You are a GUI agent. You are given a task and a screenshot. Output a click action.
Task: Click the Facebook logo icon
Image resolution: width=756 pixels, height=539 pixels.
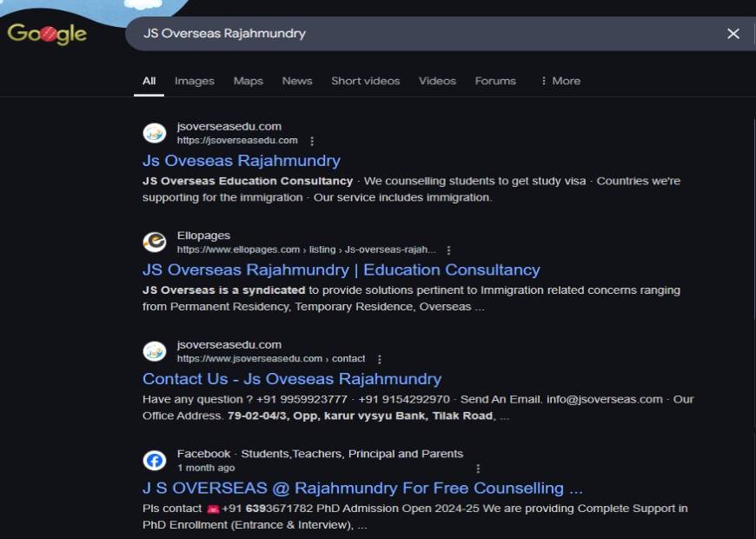[155, 461]
